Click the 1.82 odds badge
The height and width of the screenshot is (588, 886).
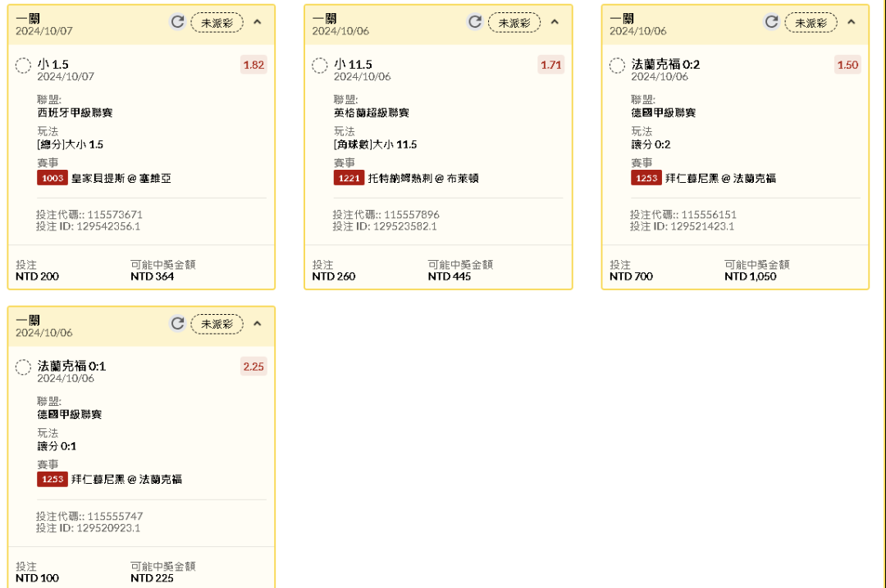pyautogui.click(x=253, y=65)
